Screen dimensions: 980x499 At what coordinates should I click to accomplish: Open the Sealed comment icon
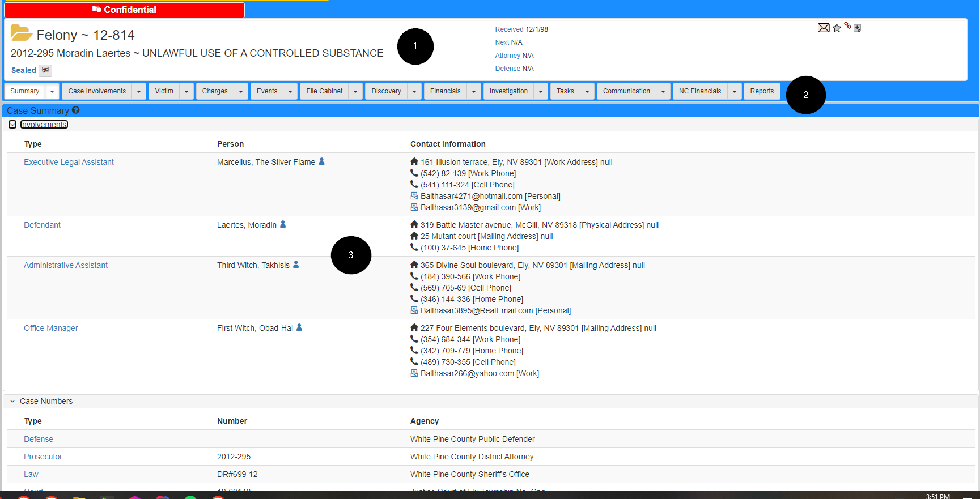[x=45, y=70]
